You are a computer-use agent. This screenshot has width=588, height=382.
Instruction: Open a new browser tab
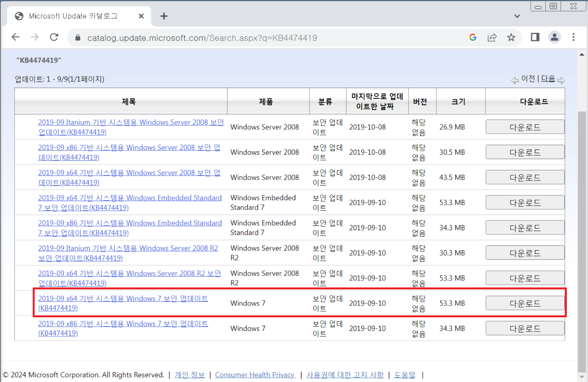click(164, 16)
